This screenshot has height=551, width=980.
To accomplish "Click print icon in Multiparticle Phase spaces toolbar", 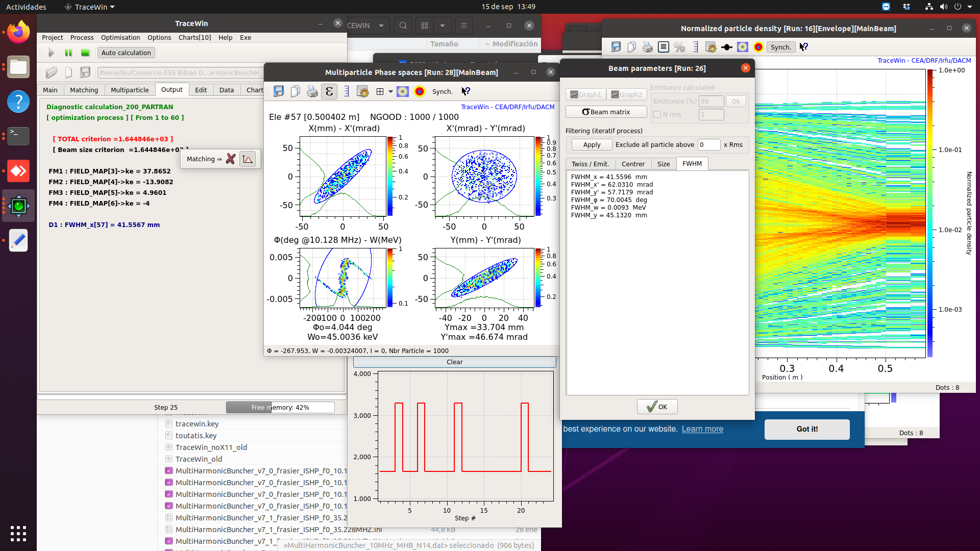I will pos(312,91).
